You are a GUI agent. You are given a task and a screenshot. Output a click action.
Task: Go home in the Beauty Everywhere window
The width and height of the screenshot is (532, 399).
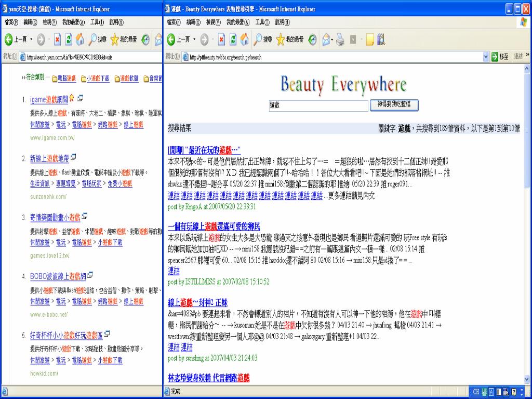pyautogui.click(x=244, y=39)
